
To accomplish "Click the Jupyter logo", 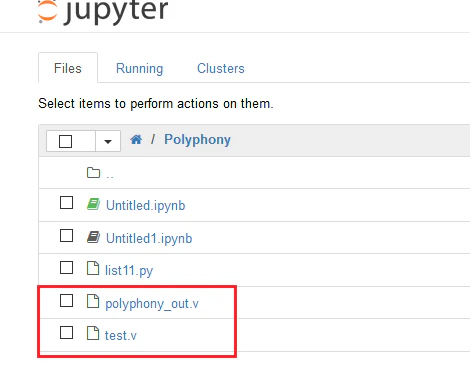I will (103, 12).
